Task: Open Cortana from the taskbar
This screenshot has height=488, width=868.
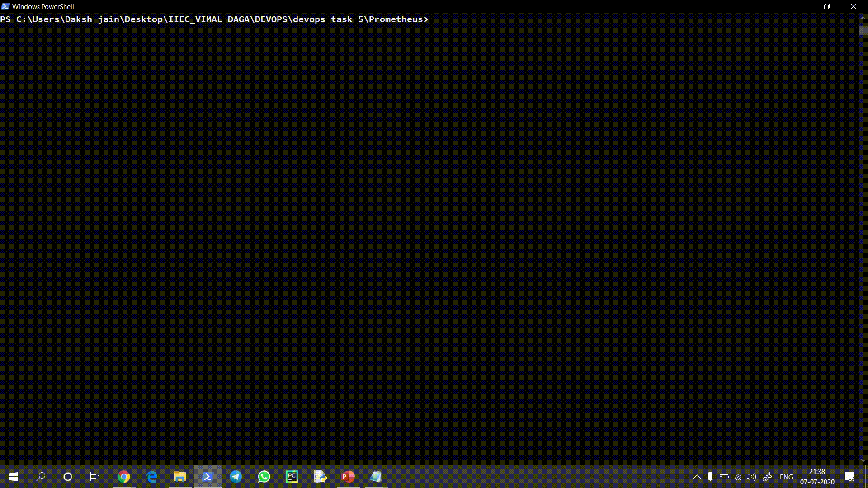Action: (x=68, y=477)
